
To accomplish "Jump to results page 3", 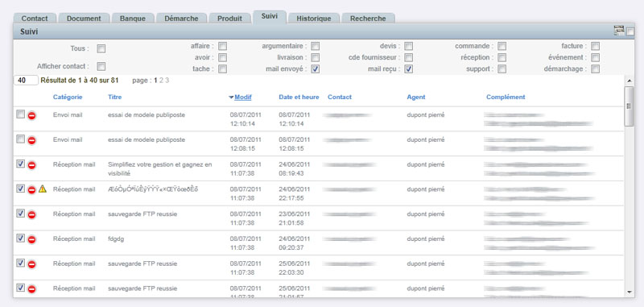I will point(167,81).
